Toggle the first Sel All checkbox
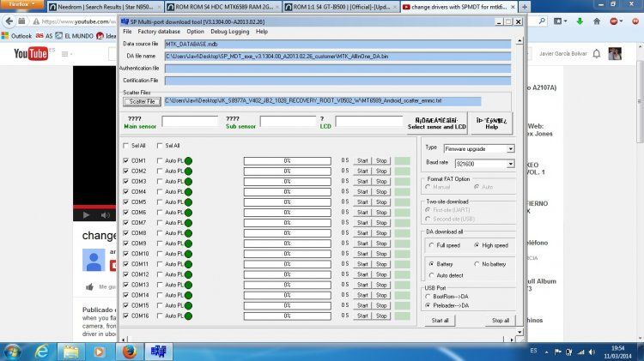The width and height of the screenshot is (644, 361). (125, 146)
